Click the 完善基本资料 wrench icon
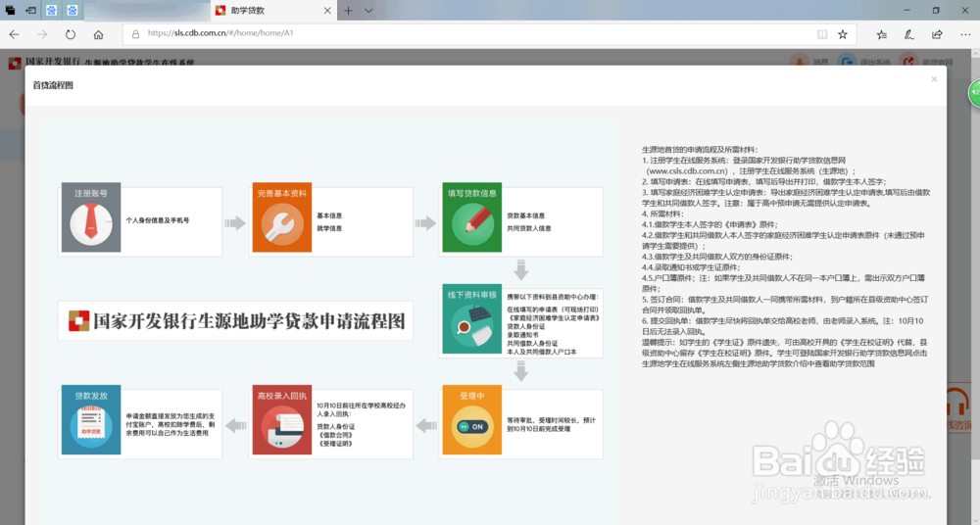 [282, 223]
